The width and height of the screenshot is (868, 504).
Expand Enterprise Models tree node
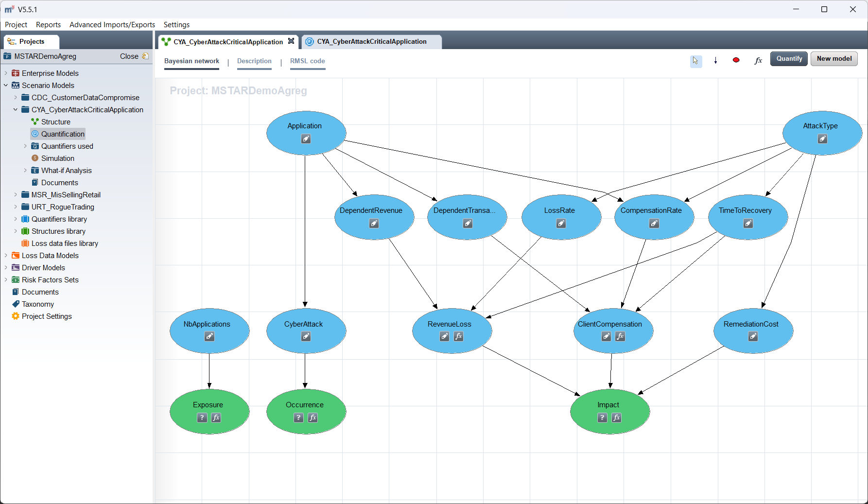[x=6, y=73]
